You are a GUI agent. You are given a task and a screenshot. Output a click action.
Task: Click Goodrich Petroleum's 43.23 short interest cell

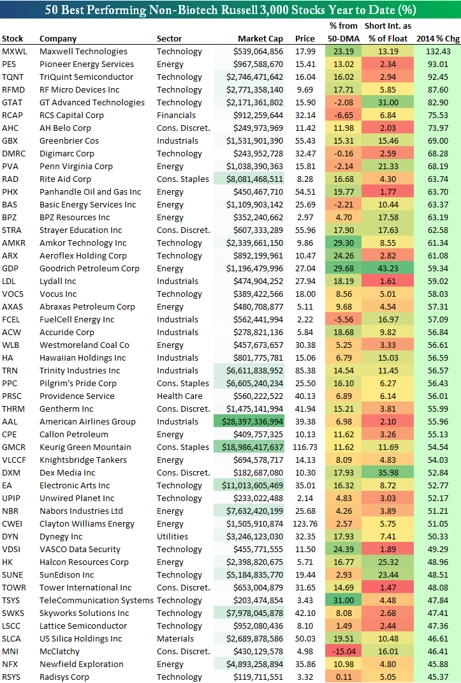coord(388,268)
